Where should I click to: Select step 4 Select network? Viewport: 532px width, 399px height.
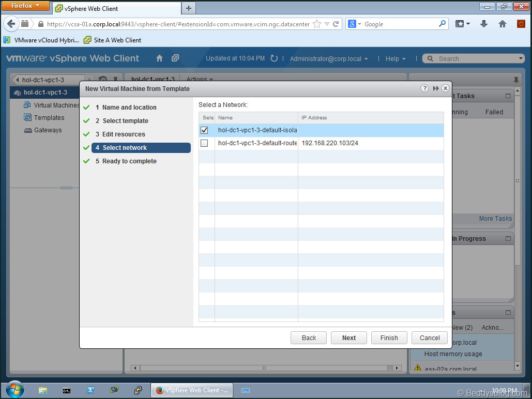(x=141, y=148)
